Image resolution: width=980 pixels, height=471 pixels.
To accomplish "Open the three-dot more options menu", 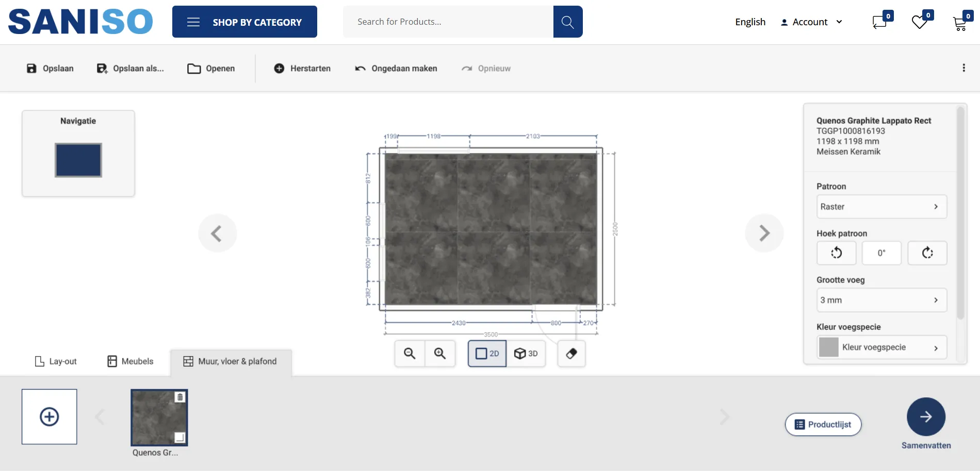I will coord(963,68).
